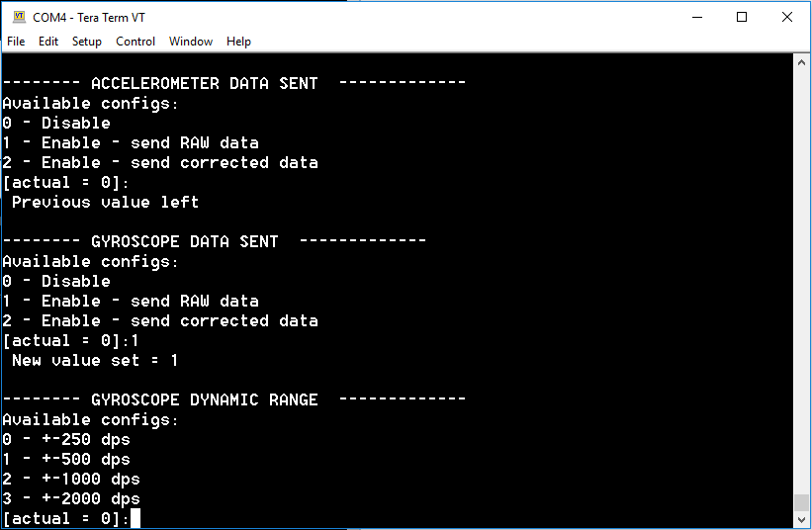
Task: Close the Tera Term window
Action: [786, 17]
